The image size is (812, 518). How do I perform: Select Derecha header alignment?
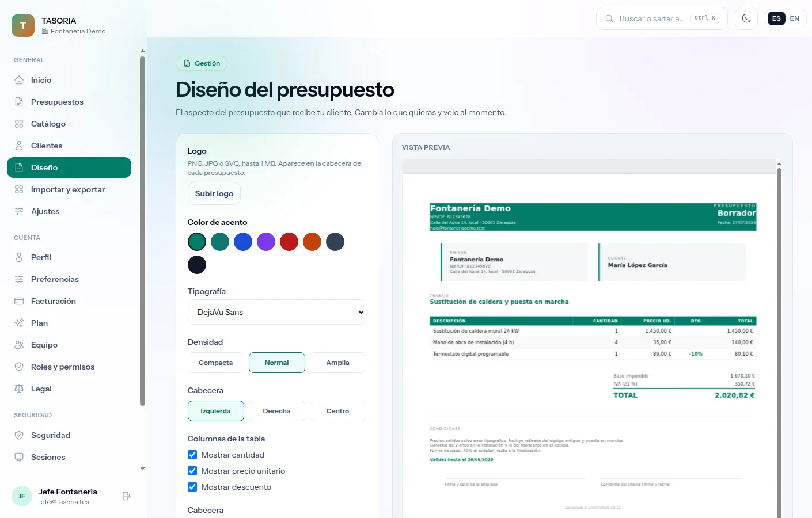[277, 411]
